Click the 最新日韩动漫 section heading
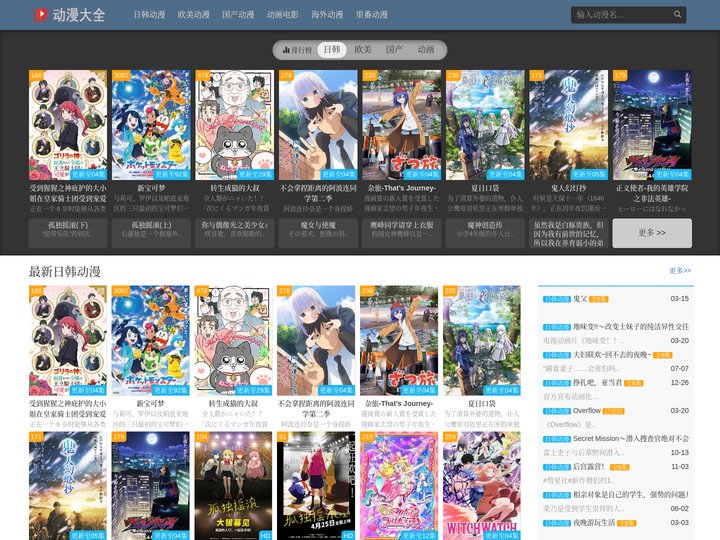 65,271
